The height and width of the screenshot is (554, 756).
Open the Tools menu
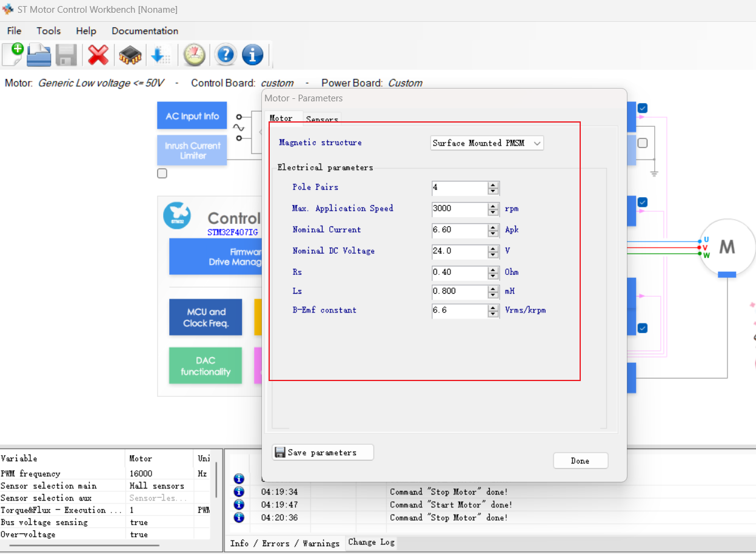coord(49,31)
